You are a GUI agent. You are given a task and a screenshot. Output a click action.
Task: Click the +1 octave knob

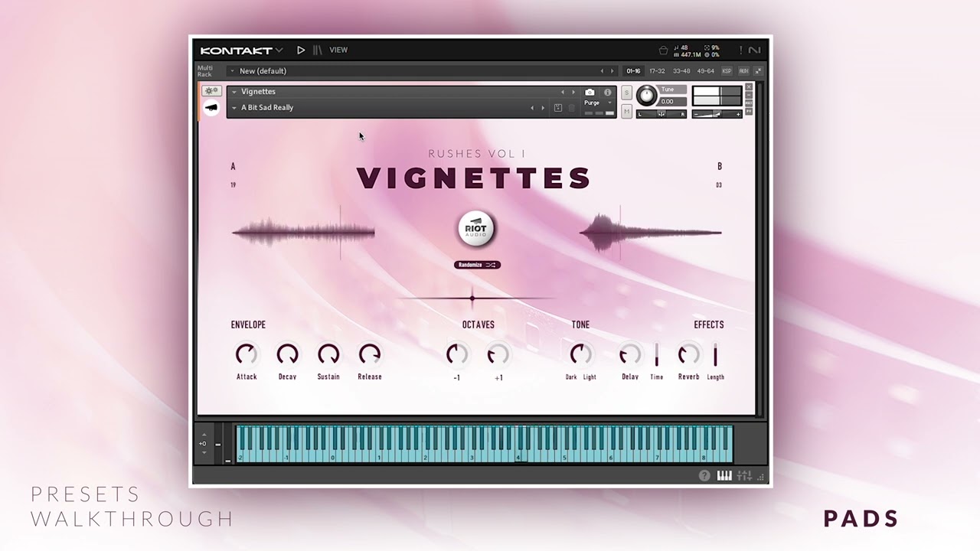498,354
